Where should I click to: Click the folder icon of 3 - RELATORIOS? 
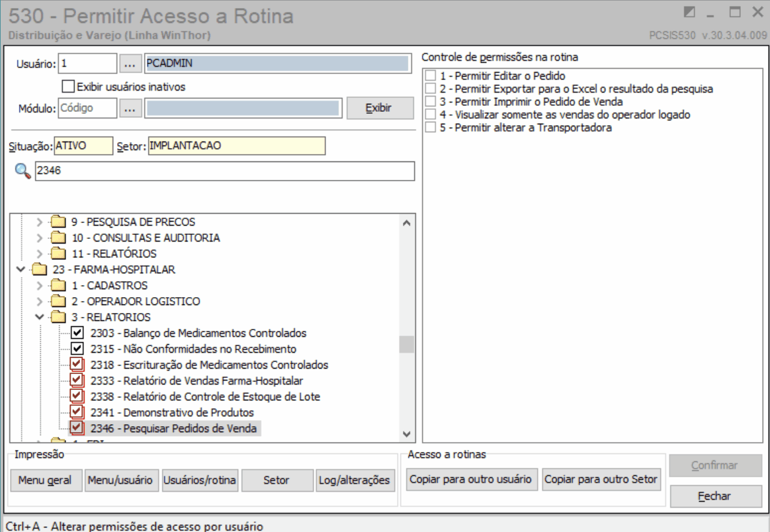pyautogui.click(x=58, y=318)
